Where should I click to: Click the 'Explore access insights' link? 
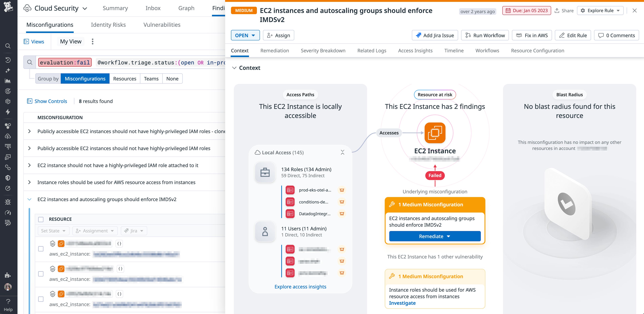(300, 287)
